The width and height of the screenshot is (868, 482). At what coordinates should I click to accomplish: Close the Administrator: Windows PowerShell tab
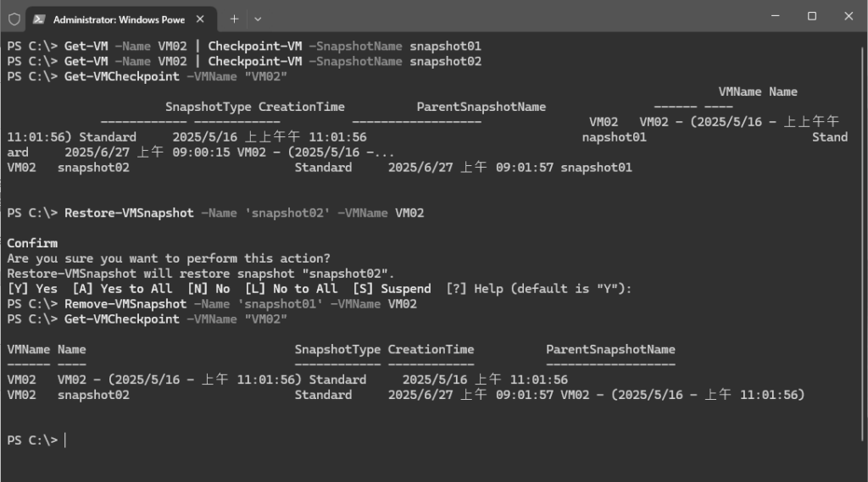point(200,19)
